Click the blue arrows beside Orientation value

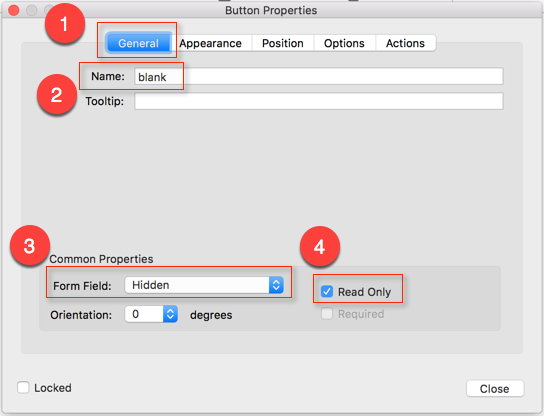tap(170, 314)
